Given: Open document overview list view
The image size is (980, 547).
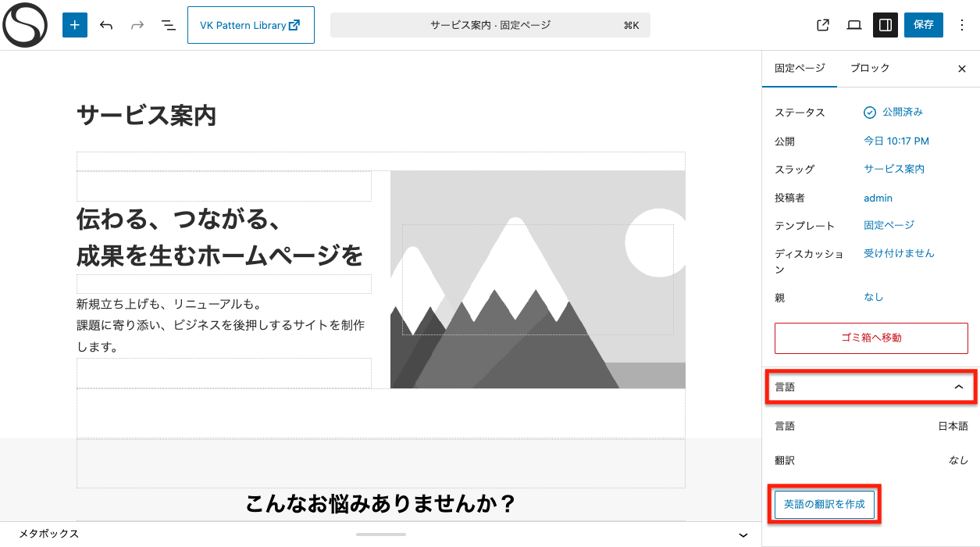Looking at the screenshot, I should coord(169,25).
